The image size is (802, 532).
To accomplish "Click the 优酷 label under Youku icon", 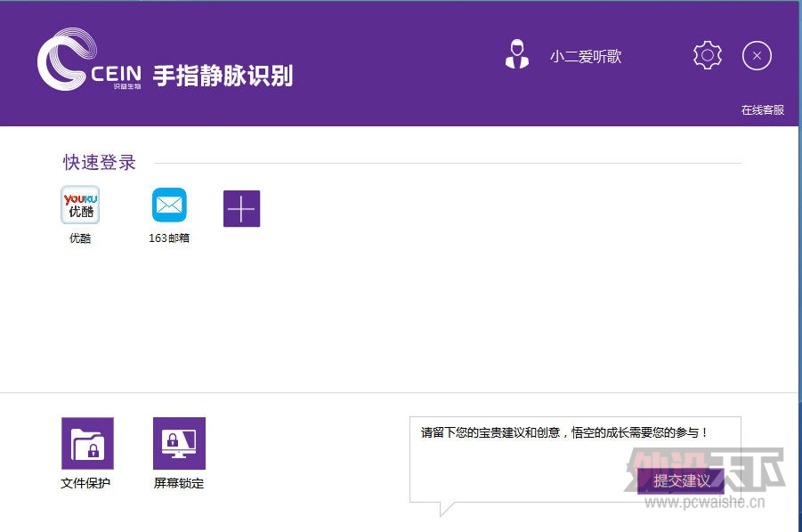I will click(x=80, y=238).
